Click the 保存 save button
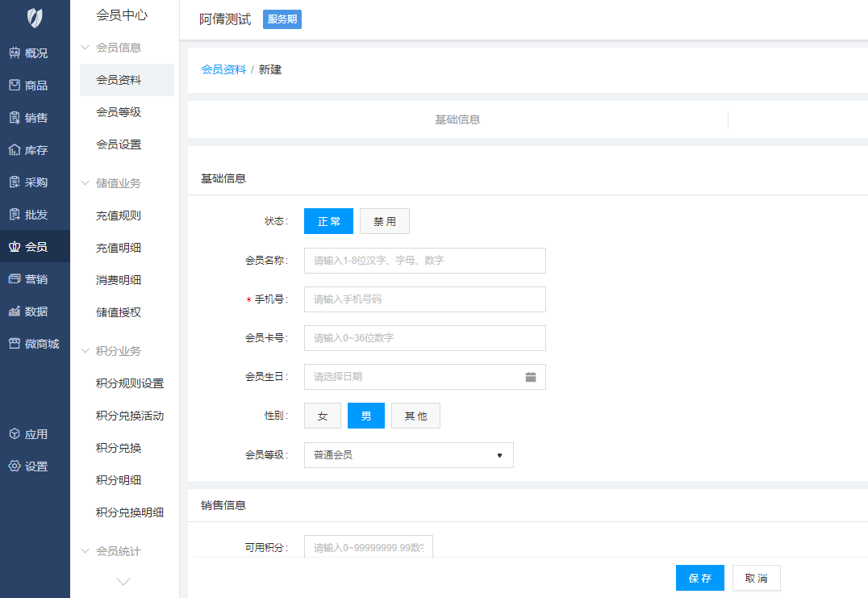 pyautogui.click(x=699, y=578)
